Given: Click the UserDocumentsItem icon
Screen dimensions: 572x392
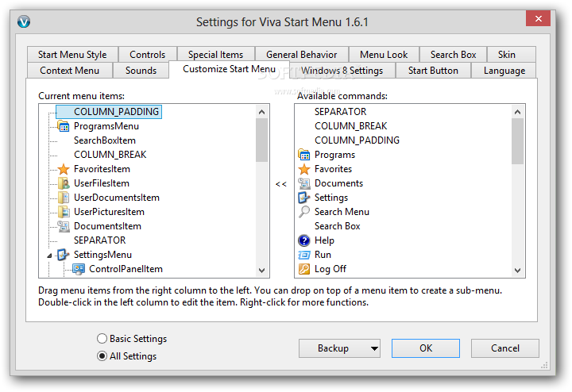Looking at the screenshot, I should click(x=63, y=198).
